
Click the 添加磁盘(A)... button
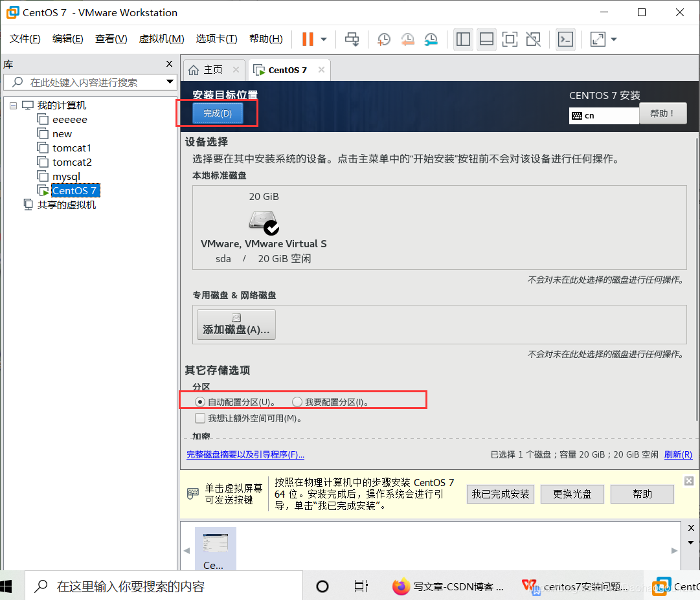point(236,324)
